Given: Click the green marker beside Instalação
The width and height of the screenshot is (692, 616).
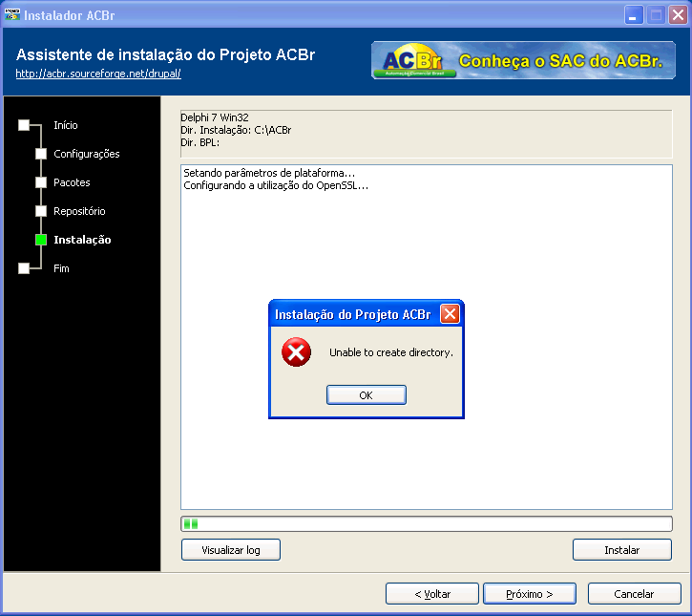Looking at the screenshot, I should click(41, 240).
